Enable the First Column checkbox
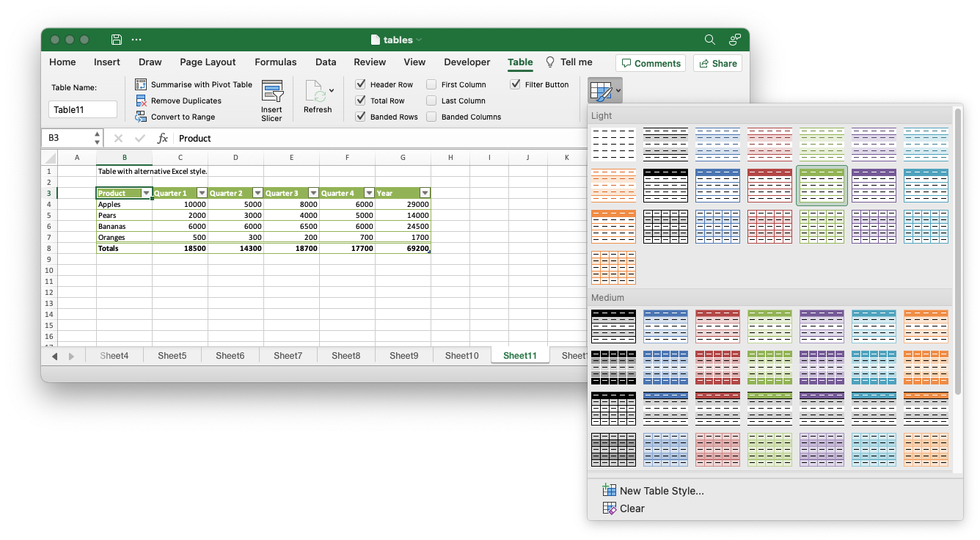 tap(431, 84)
